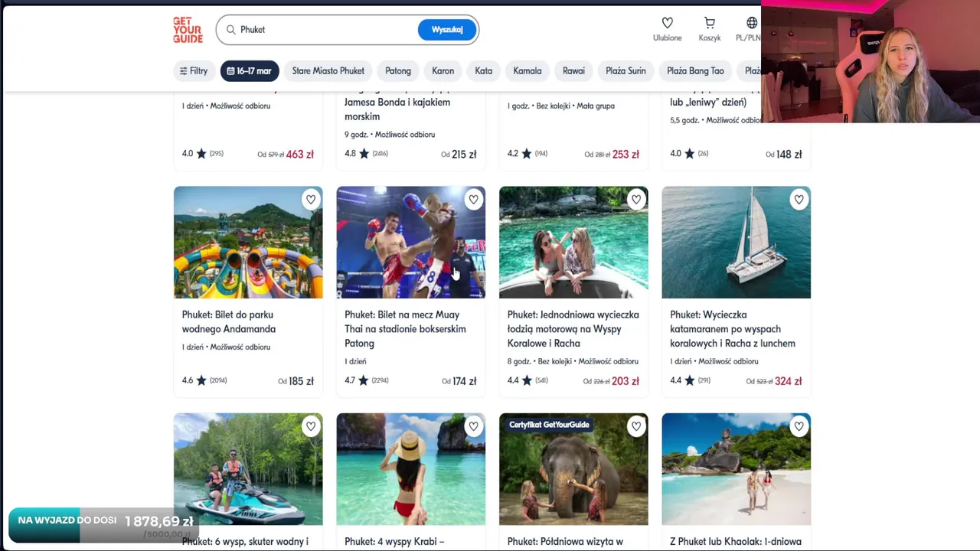Image resolution: width=980 pixels, height=551 pixels.
Task: Open Bilet do parku wodnego Andamanda title
Action: point(228,322)
